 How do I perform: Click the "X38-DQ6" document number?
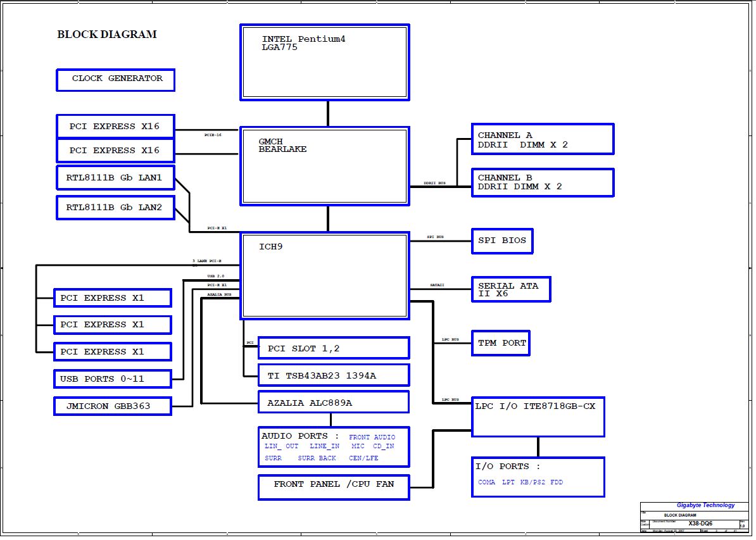700,524
